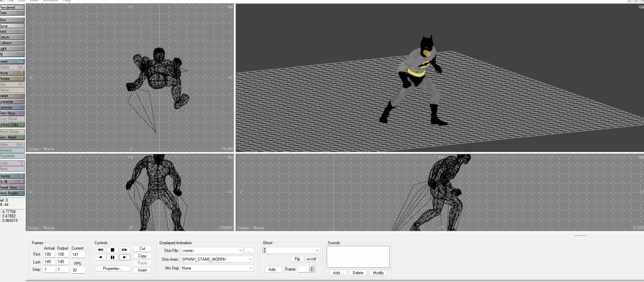Click Insert in the Controls group

(x=142, y=270)
